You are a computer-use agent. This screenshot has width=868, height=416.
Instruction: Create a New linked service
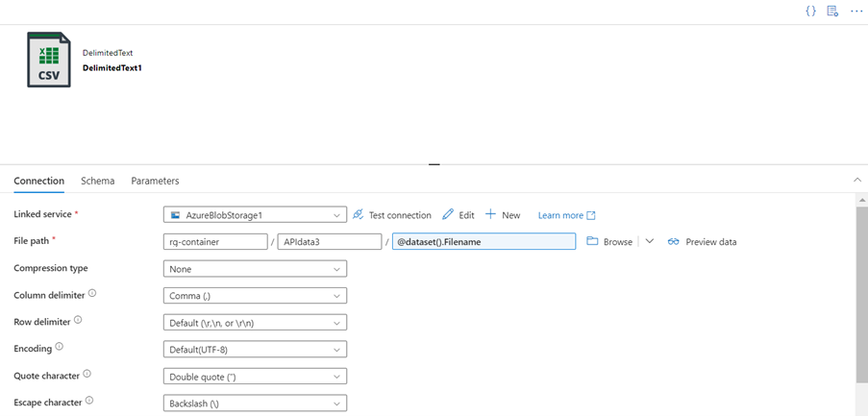click(503, 215)
